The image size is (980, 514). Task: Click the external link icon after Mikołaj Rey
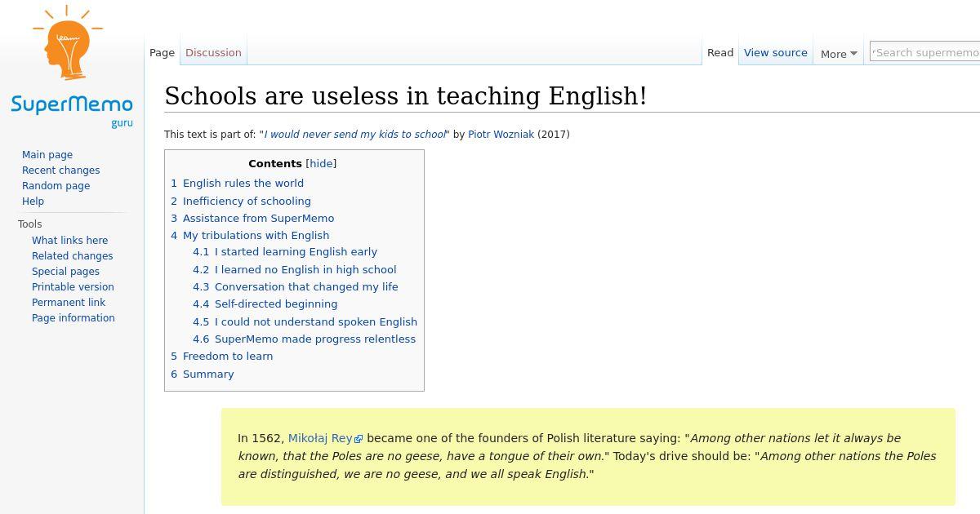(x=359, y=439)
